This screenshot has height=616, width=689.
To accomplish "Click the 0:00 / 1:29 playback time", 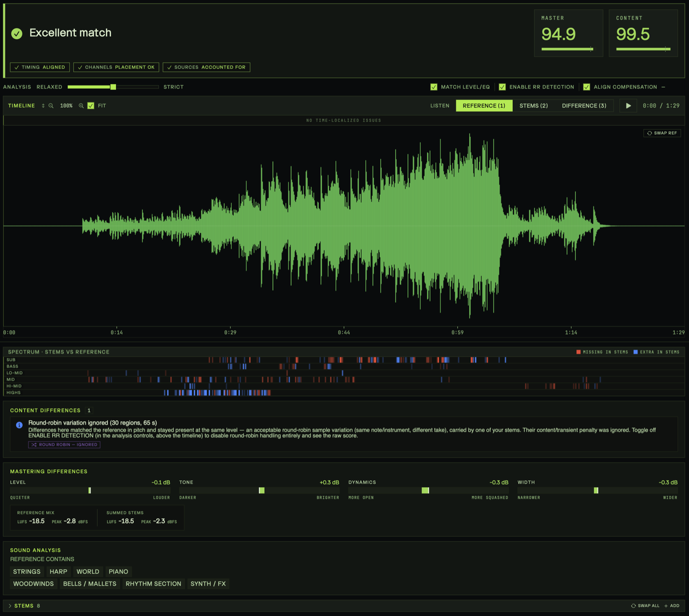I will point(661,106).
